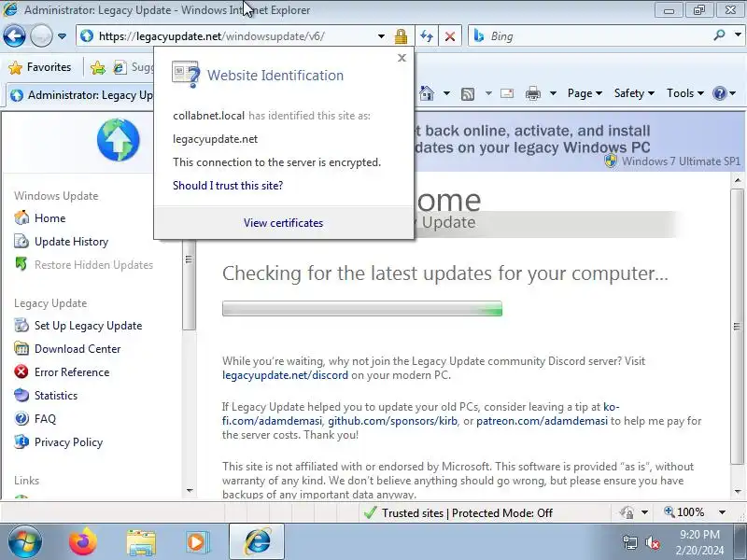Expand the address bar autocomplete dropdown

(381, 36)
